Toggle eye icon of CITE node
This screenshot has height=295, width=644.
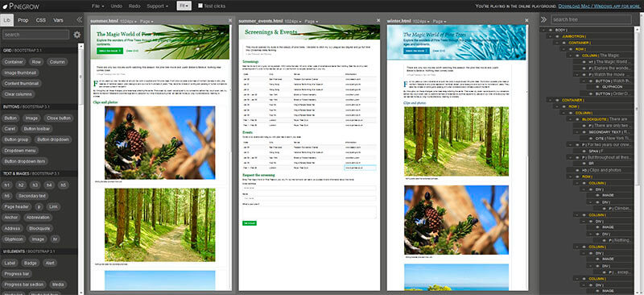pos(591,139)
